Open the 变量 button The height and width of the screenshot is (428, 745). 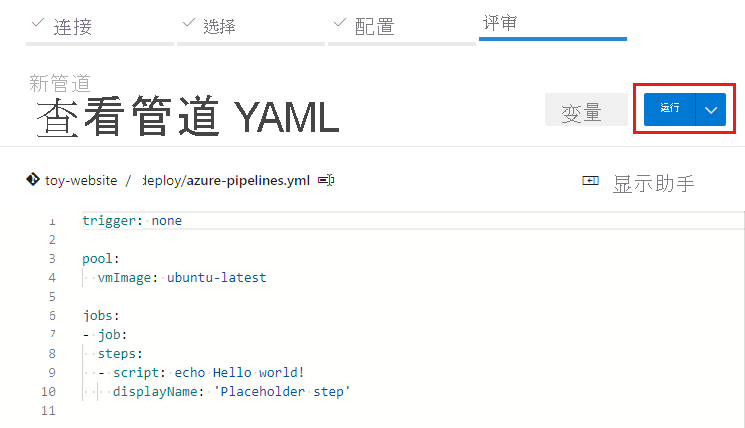click(x=581, y=111)
